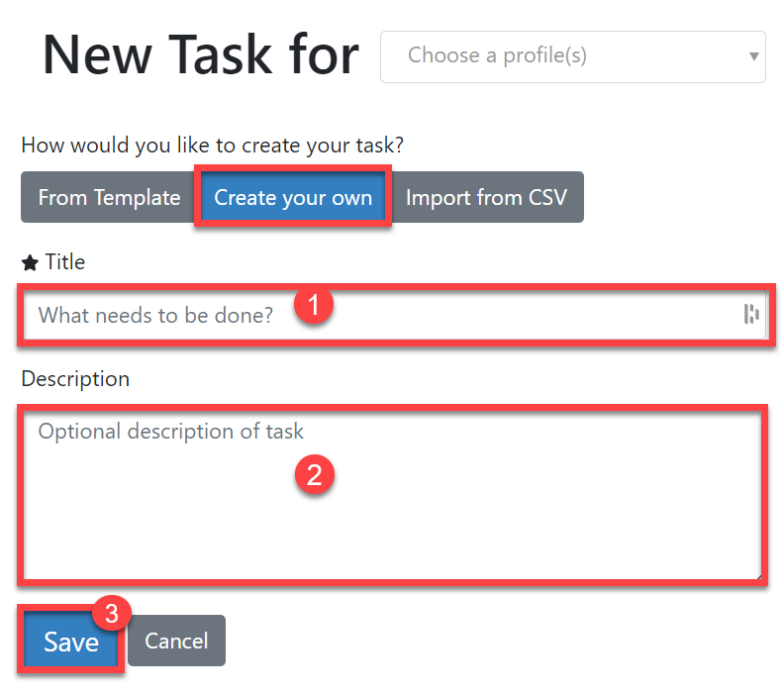The image size is (784, 694).
Task: Click the Description field label
Action: pyautogui.click(x=75, y=379)
